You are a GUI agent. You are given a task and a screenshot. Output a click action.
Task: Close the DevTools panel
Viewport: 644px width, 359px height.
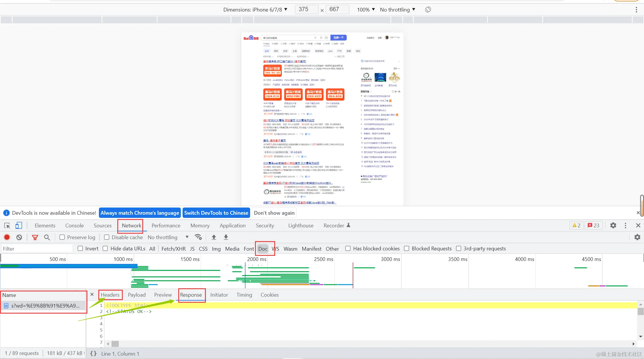[x=638, y=226]
